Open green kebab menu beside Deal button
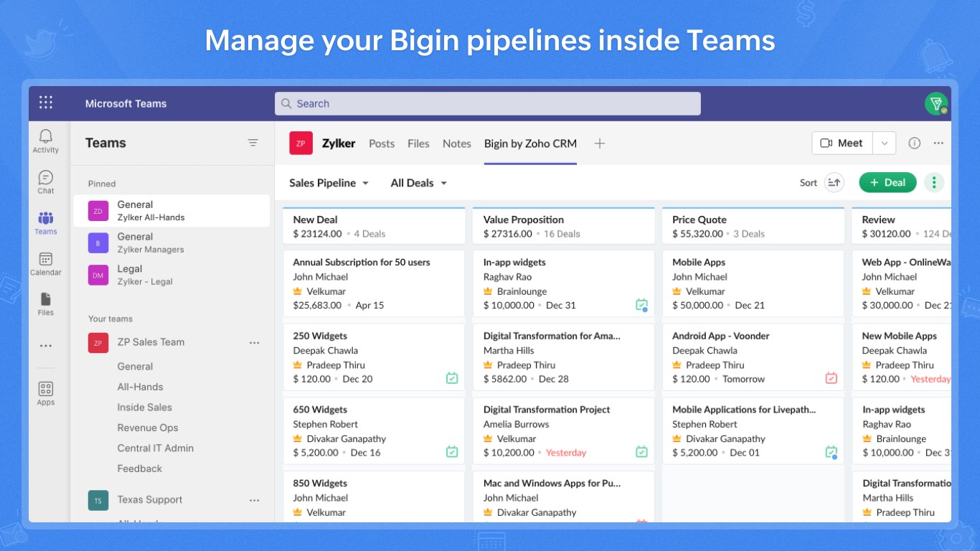The height and width of the screenshot is (551, 980). (x=933, y=182)
